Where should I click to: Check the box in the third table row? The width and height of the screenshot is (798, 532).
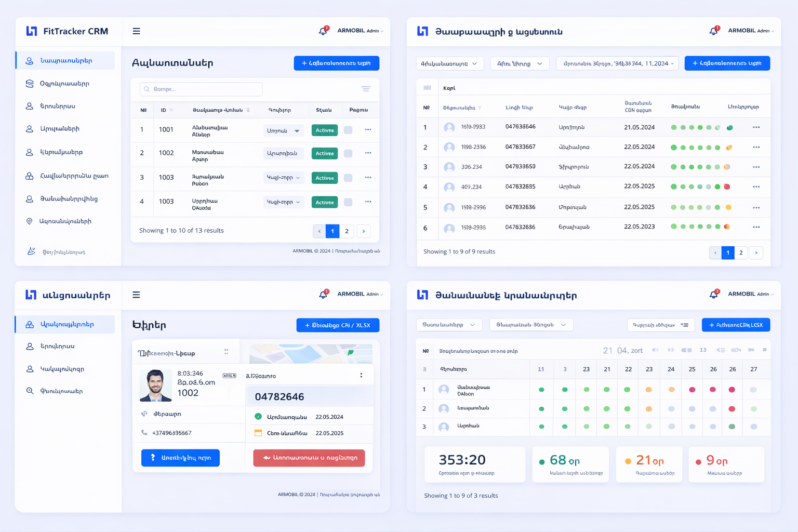tap(348, 178)
